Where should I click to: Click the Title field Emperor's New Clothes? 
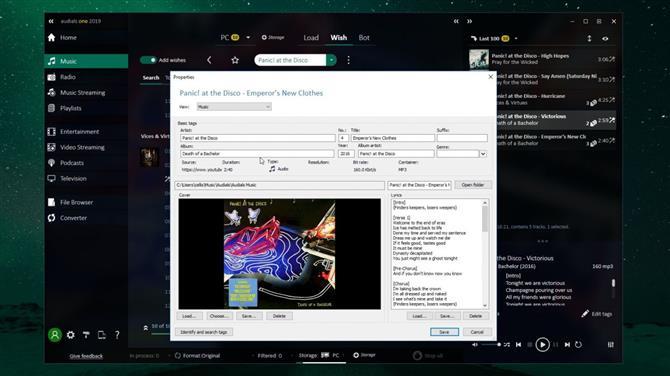[393, 138]
